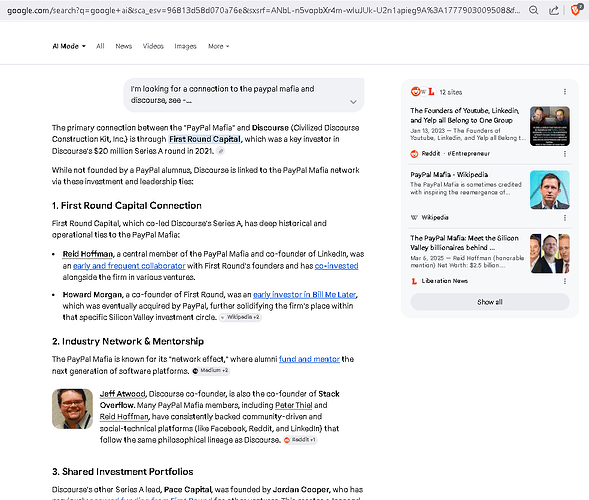The height and width of the screenshot is (500, 589).
Task: Open three-dot menu for Wikipedia source
Action: coord(565,218)
